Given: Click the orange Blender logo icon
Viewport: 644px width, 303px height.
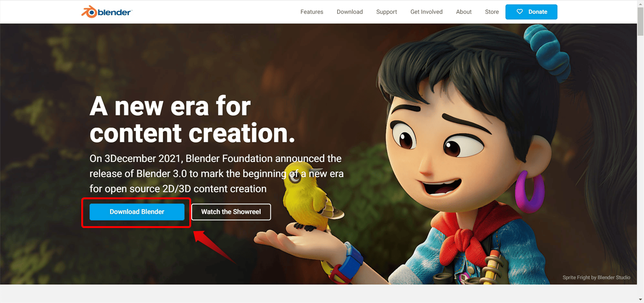Looking at the screenshot, I should [x=89, y=12].
